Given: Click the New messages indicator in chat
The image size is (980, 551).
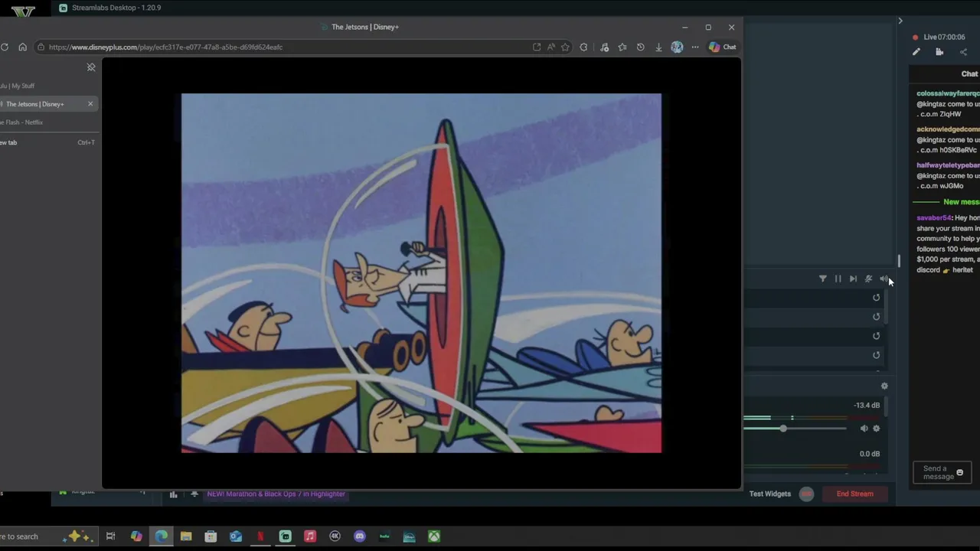Looking at the screenshot, I should [x=961, y=202].
